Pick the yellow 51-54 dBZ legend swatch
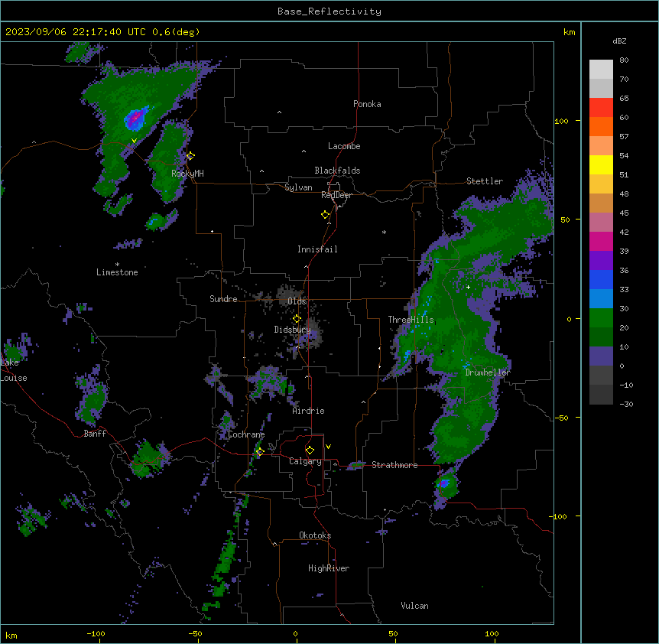The width and height of the screenshot is (659, 644). point(601,164)
